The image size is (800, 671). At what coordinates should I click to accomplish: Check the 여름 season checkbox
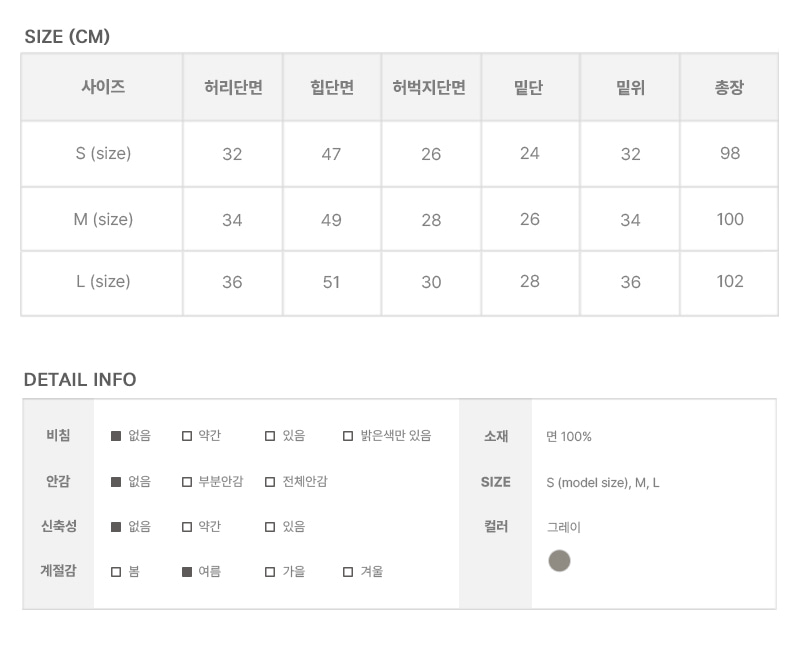tap(187, 572)
